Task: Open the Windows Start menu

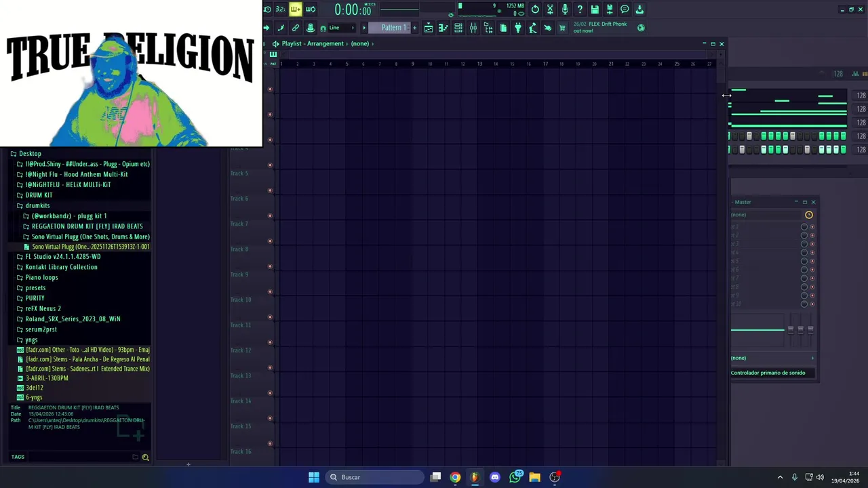Action: tap(314, 477)
